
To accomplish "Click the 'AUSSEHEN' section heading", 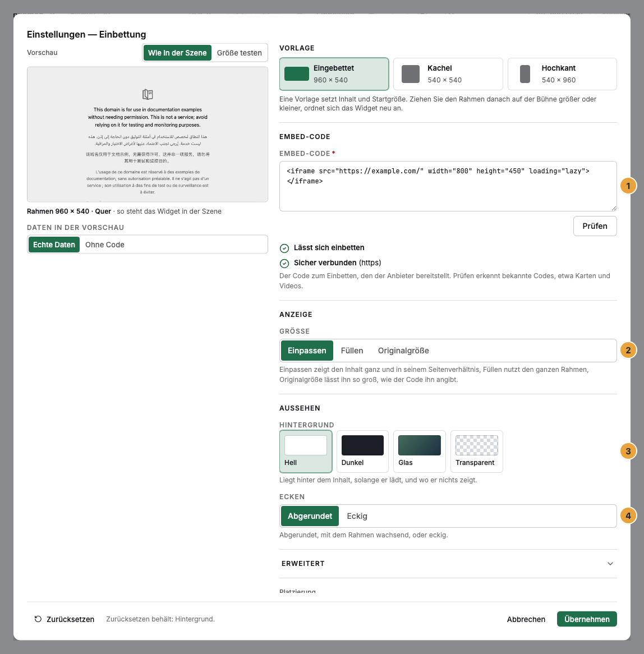I will click(x=300, y=408).
